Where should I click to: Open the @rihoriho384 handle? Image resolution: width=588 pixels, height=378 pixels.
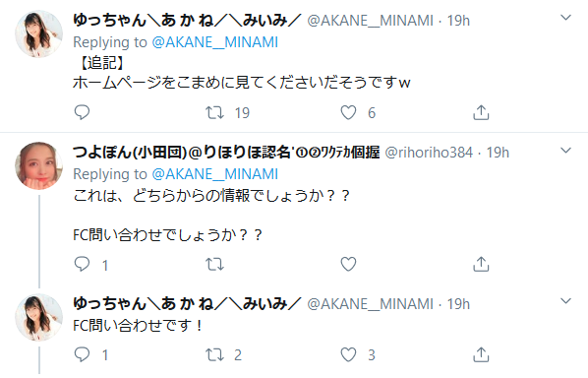[429, 153]
